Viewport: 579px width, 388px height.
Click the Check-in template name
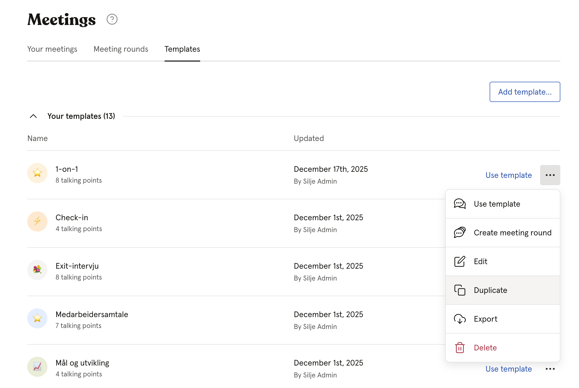[72, 217]
